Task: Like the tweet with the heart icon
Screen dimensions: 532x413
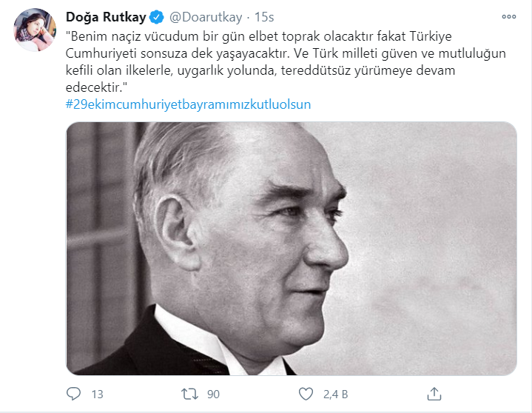Action: click(306, 394)
